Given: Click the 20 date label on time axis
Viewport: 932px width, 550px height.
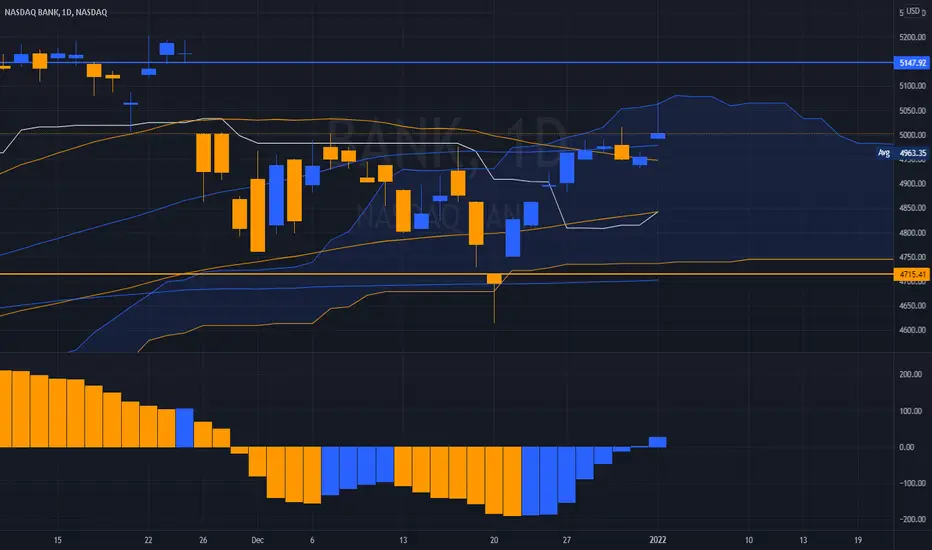Looking at the screenshot, I should [494, 540].
